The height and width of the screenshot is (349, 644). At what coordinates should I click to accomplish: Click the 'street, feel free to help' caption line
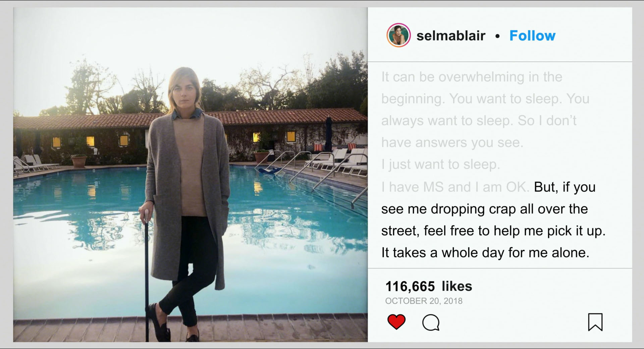click(493, 231)
